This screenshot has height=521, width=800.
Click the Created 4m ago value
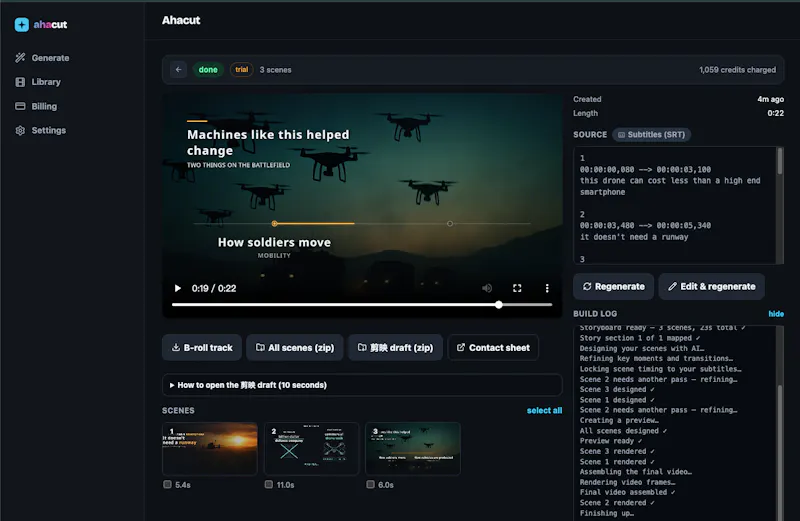point(770,99)
